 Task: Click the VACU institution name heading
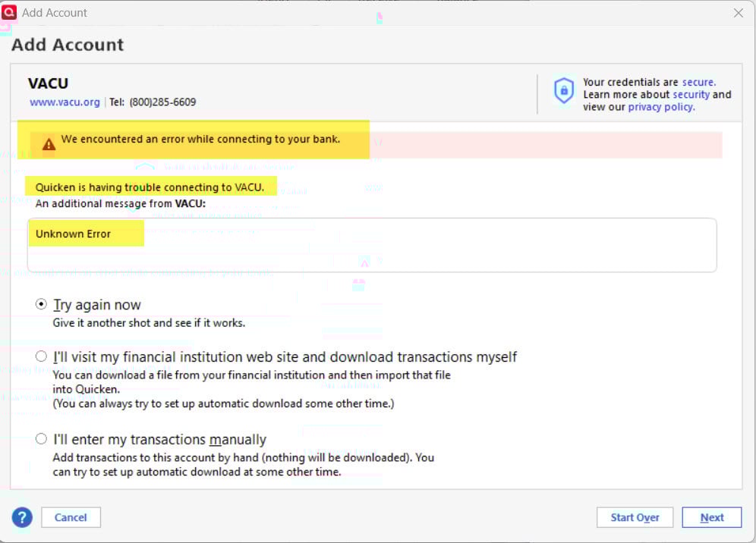click(x=49, y=83)
